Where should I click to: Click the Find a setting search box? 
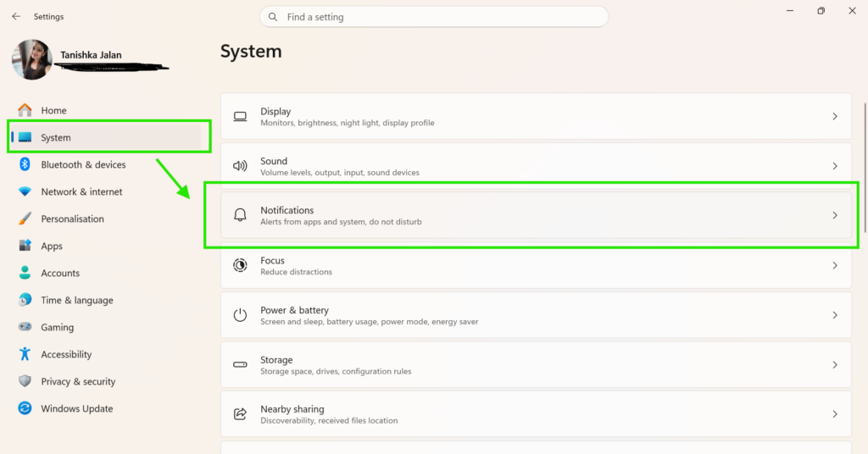pos(434,17)
